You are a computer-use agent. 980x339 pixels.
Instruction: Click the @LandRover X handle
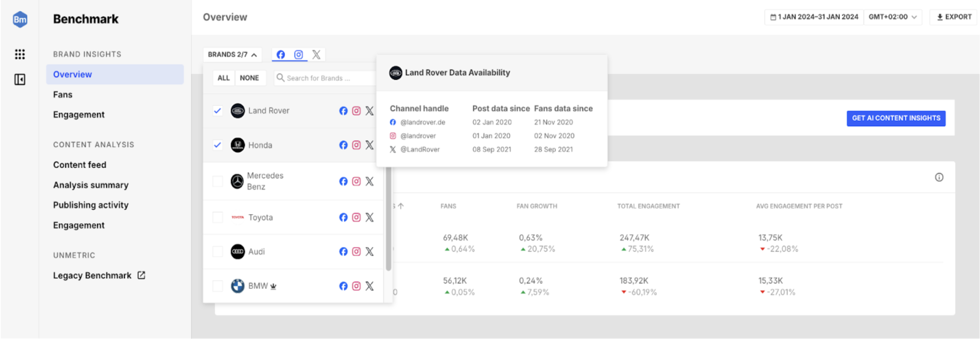(420, 149)
